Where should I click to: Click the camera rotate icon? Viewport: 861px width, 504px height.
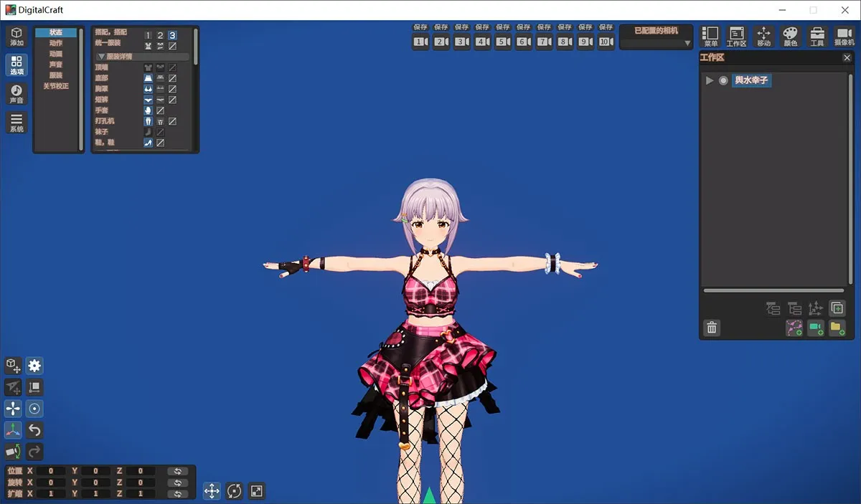click(13, 452)
